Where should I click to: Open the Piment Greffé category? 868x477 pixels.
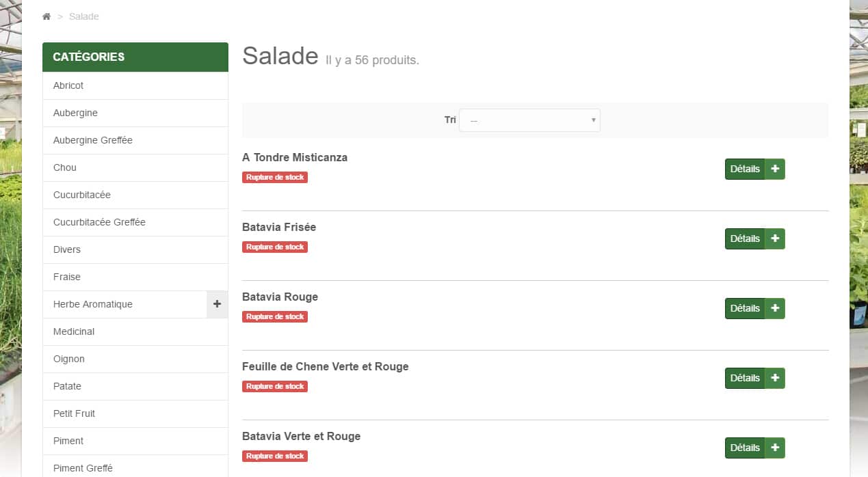point(135,468)
